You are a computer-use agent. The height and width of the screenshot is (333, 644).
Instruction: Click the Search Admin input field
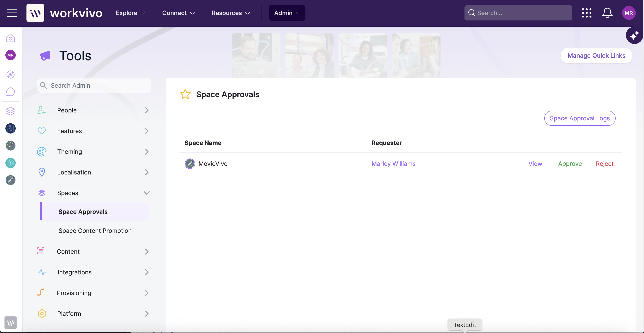click(94, 85)
